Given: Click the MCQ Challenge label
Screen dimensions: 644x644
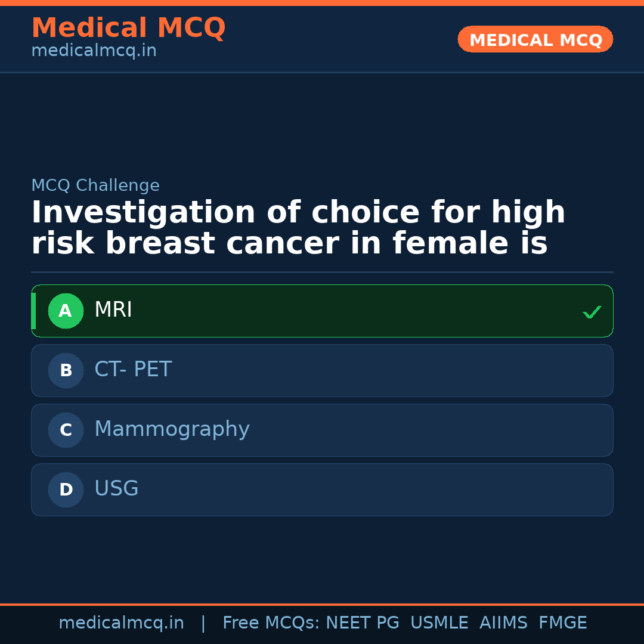Looking at the screenshot, I should (x=95, y=185).
